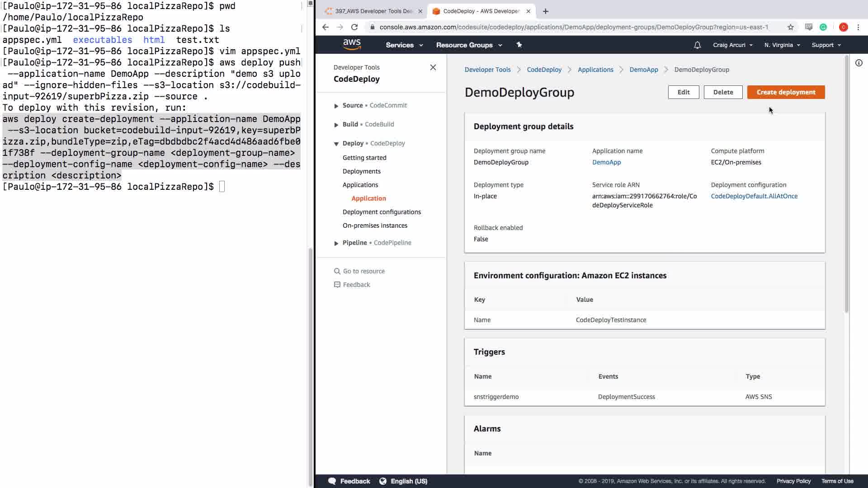Collapse the Deploy CodeDeploy section
Screen dimensions: 868x488
coord(336,144)
